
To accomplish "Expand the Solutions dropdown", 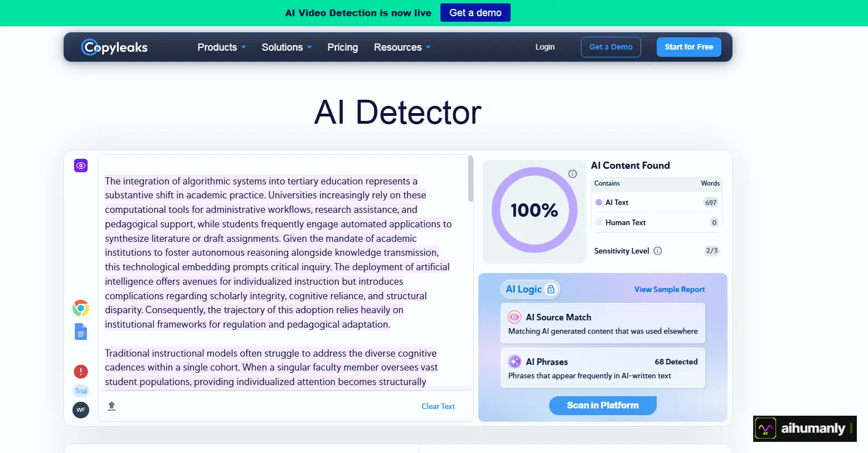I will click(x=287, y=47).
